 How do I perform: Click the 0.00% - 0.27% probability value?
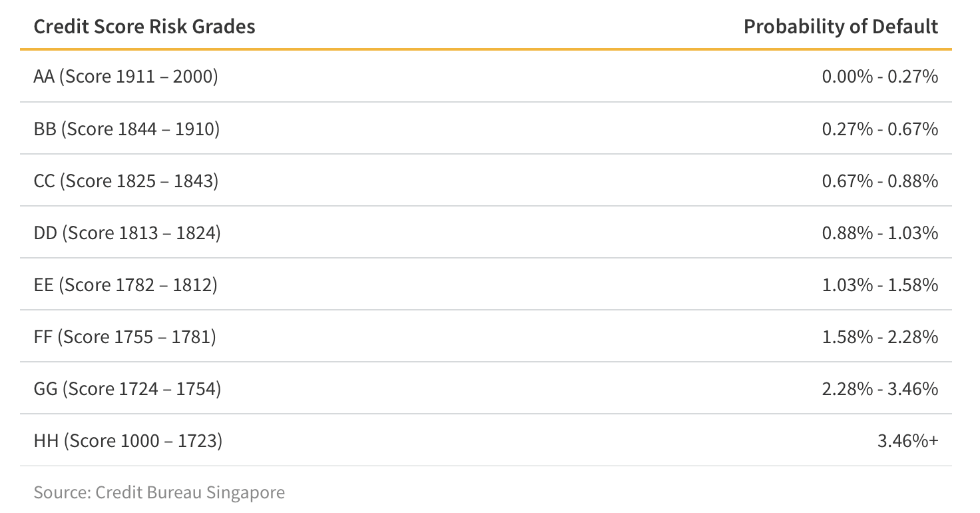(x=879, y=77)
